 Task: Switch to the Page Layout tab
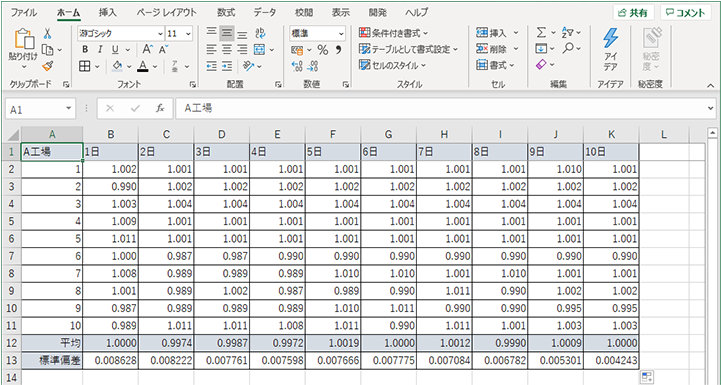[x=166, y=12]
